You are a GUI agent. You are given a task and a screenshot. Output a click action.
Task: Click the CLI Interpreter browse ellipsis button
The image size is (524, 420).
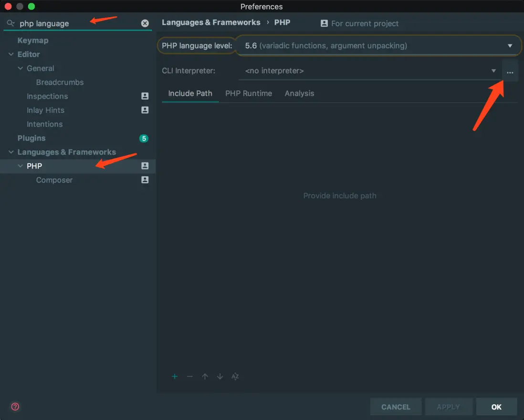[510, 71]
